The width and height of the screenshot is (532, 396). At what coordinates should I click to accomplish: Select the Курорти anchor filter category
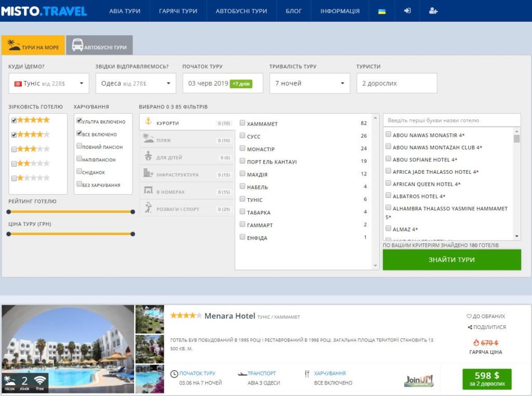pos(187,122)
